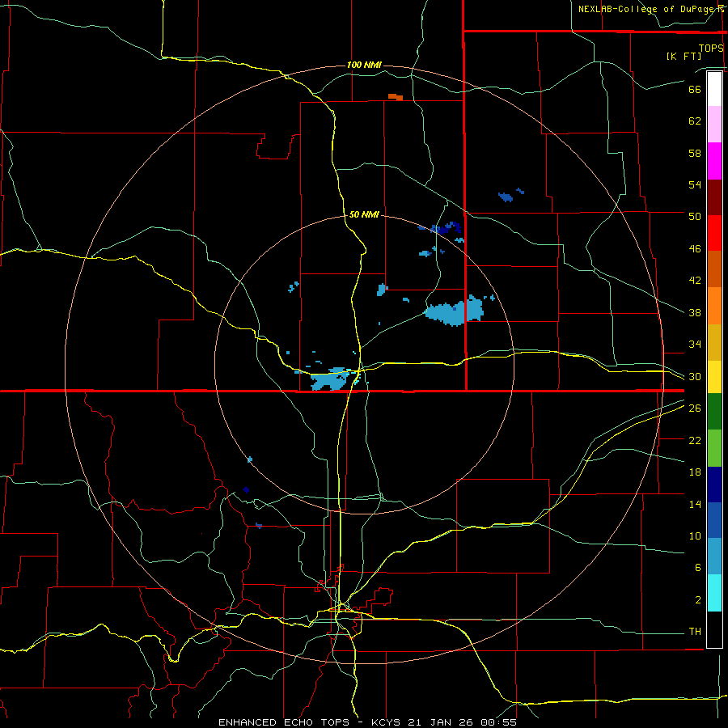Click the '30' scale label
728x728 pixels.
coord(695,376)
